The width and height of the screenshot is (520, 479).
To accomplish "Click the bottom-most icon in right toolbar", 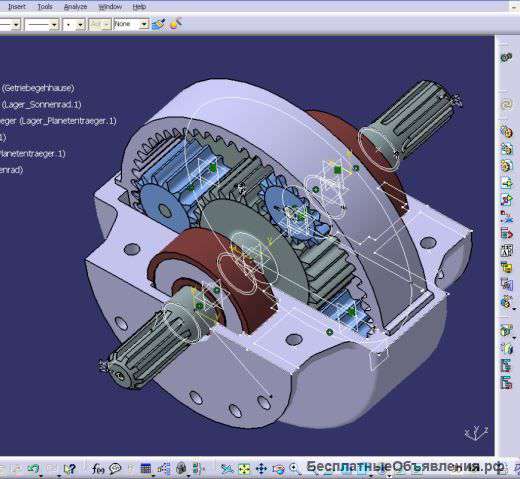I will pyautogui.click(x=506, y=383).
